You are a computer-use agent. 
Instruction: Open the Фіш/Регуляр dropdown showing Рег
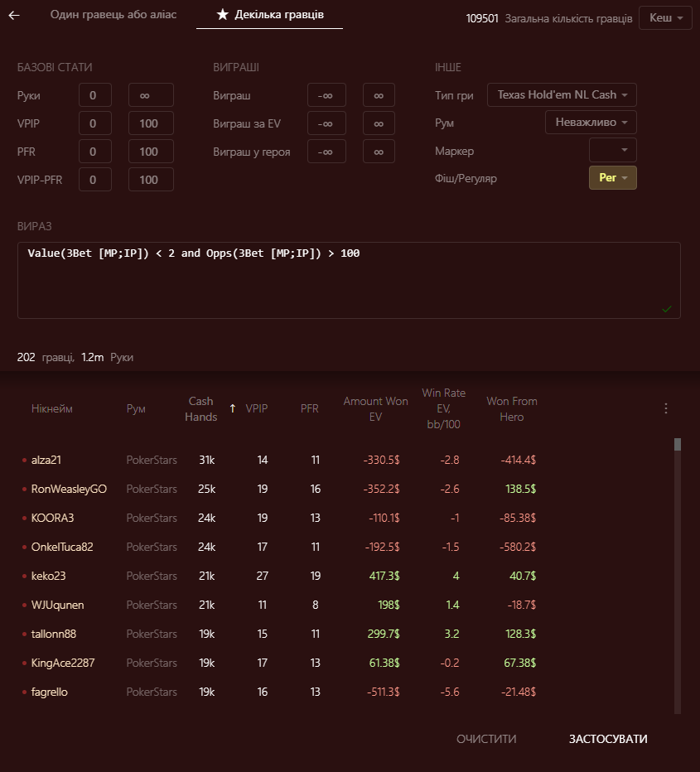coord(612,178)
